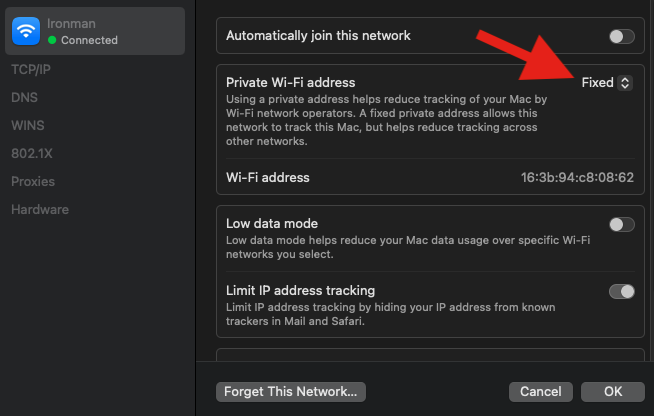Open the Private Wi-Fi address Fixed dropdown
Image resolution: width=654 pixels, height=416 pixels.
point(606,83)
